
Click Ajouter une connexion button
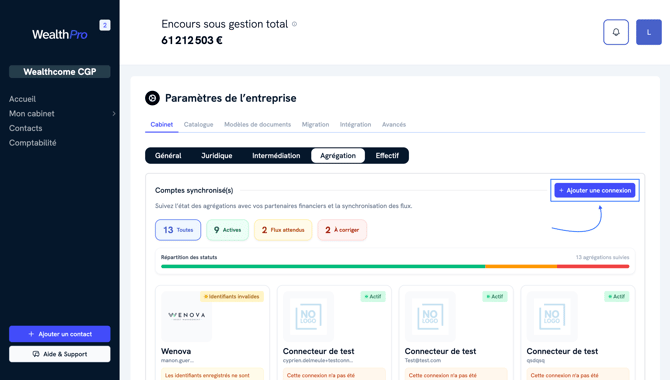pos(595,190)
